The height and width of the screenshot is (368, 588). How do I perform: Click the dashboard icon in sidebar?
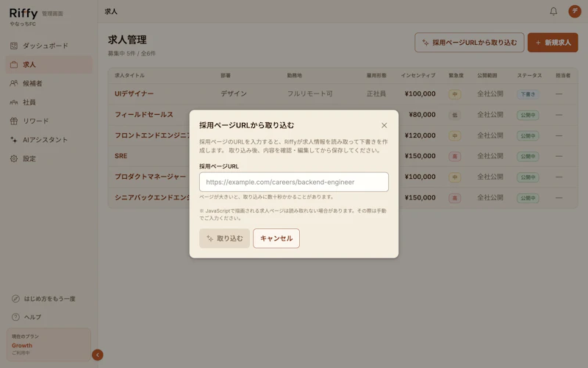point(14,46)
